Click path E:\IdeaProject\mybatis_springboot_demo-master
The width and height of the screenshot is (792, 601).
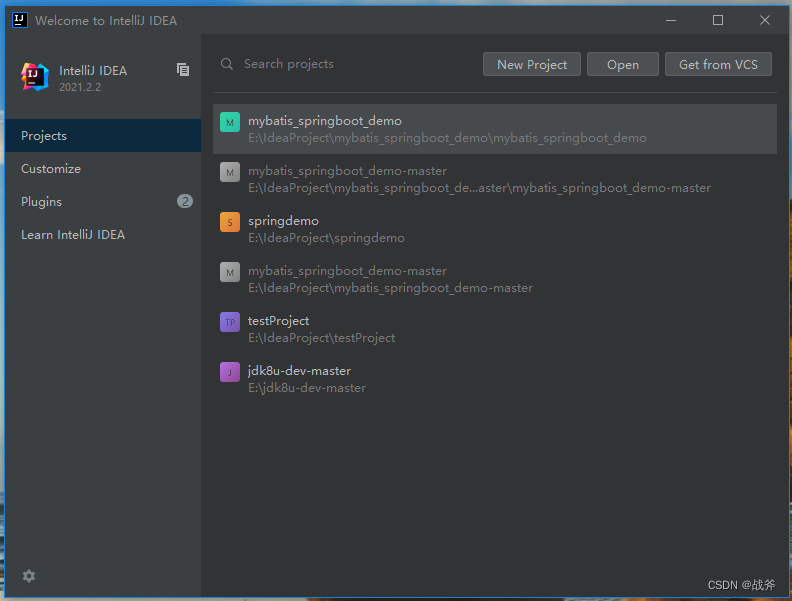coord(390,288)
